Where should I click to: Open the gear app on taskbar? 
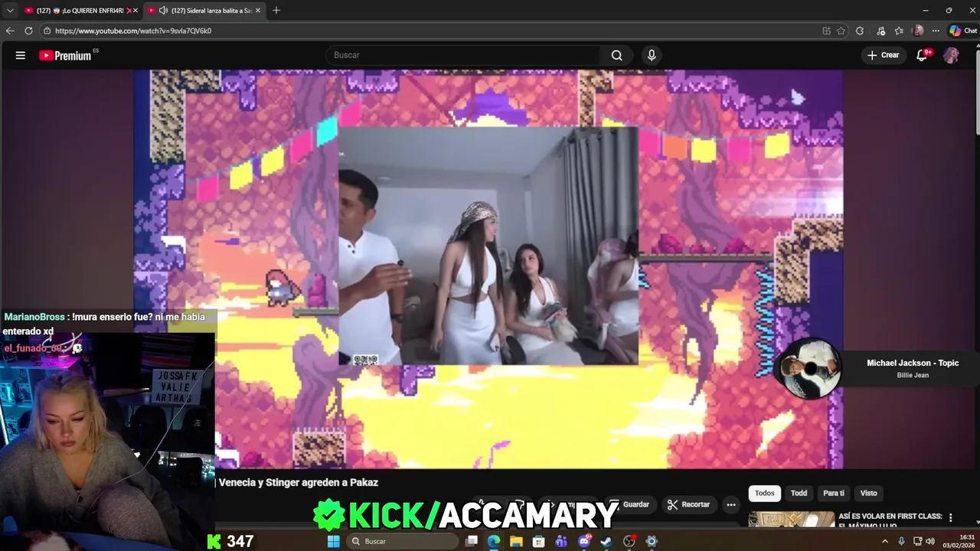[652, 541]
